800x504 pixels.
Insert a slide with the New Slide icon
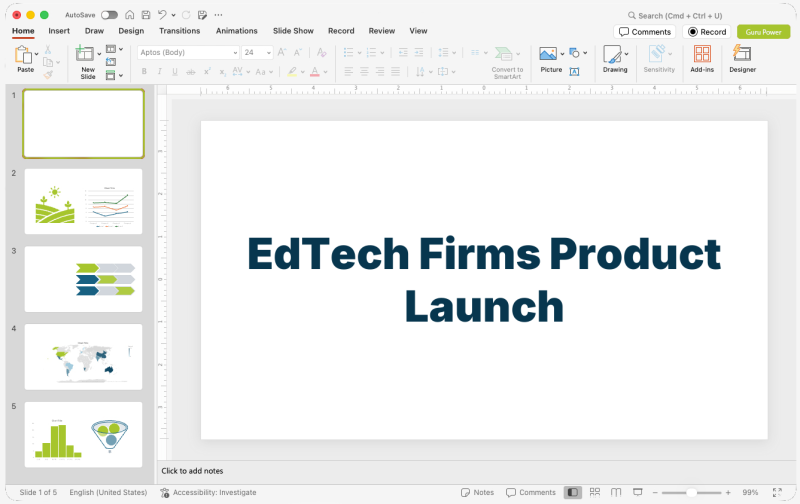[85, 54]
